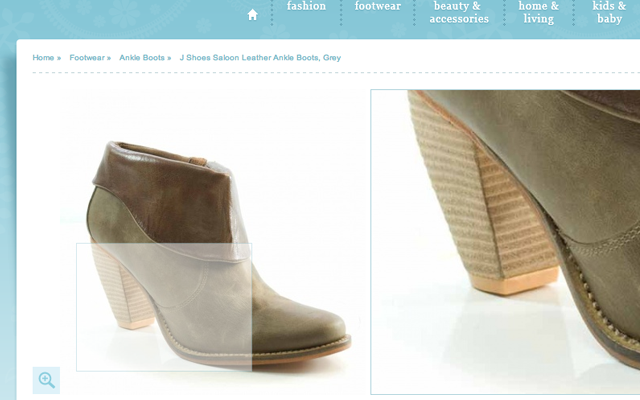The width and height of the screenshot is (640, 400).
Task: Click the magnifying glass zoom icon
Action: [x=46, y=380]
